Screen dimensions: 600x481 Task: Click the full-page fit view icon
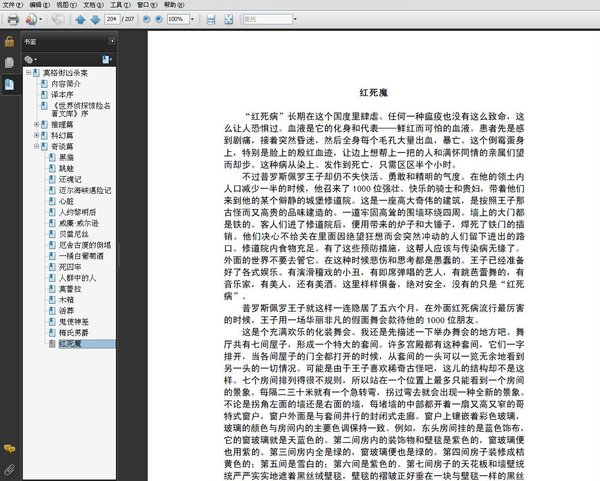(x=228, y=19)
